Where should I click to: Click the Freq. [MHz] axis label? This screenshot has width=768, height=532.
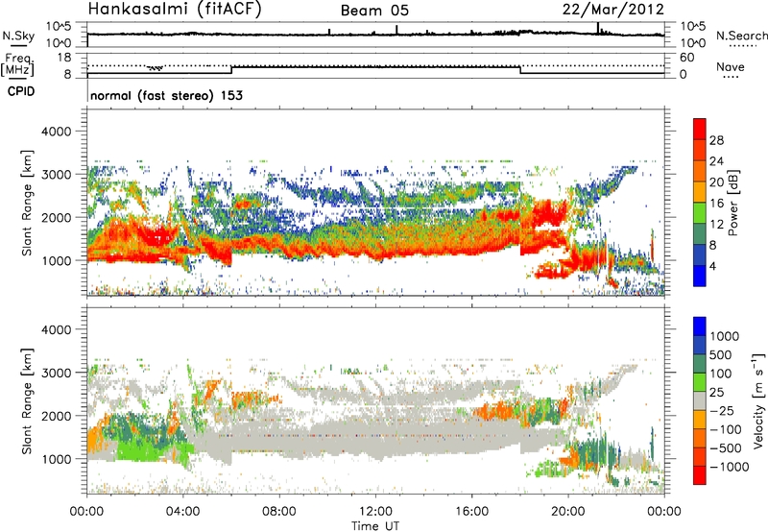click(x=18, y=65)
